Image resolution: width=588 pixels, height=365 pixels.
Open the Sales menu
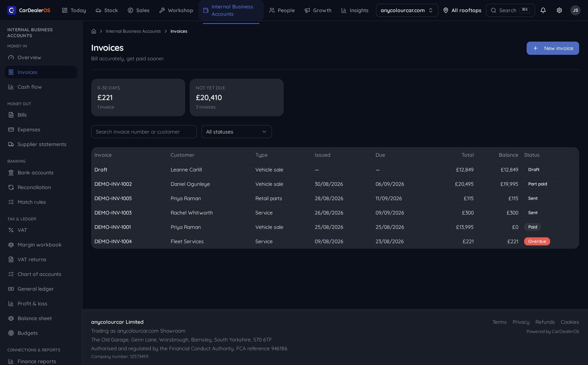click(139, 10)
